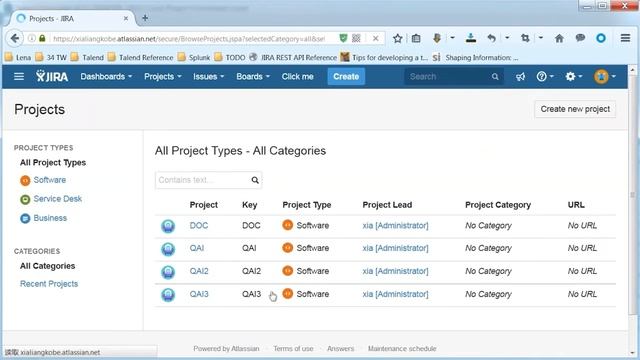Open the Maintenance schedule footer link
Viewport: 640px width, 360px height.
coord(402,349)
